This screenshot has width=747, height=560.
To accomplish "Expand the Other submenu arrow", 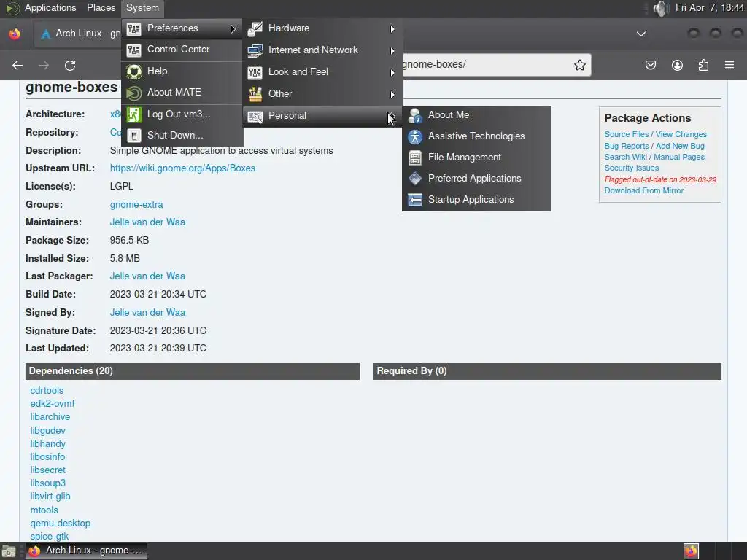I will pos(392,94).
